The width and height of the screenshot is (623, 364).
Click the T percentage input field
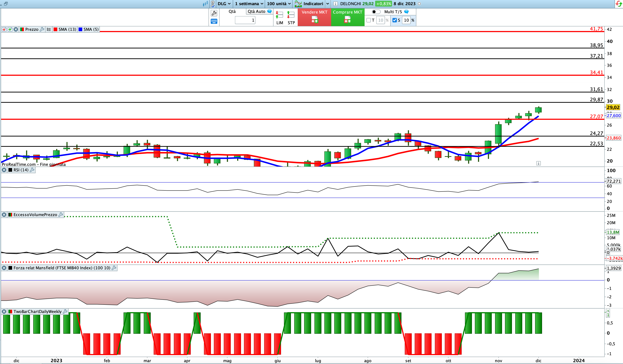(x=381, y=20)
